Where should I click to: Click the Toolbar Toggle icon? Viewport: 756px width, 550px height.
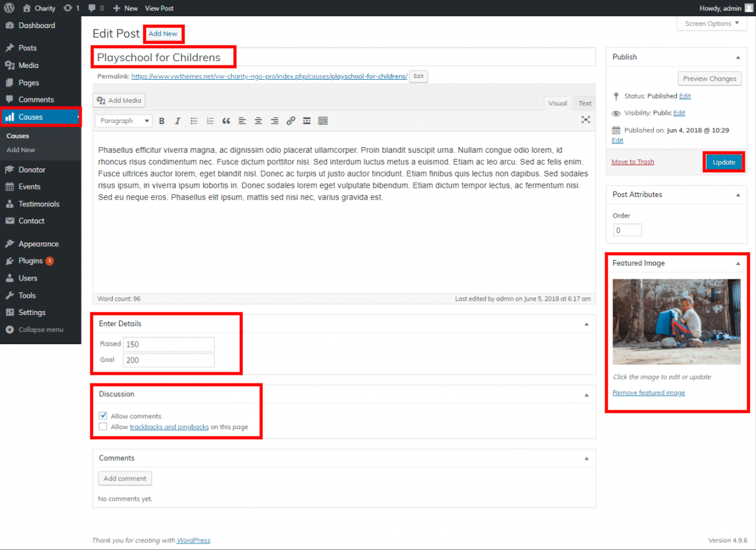pyautogui.click(x=323, y=121)
